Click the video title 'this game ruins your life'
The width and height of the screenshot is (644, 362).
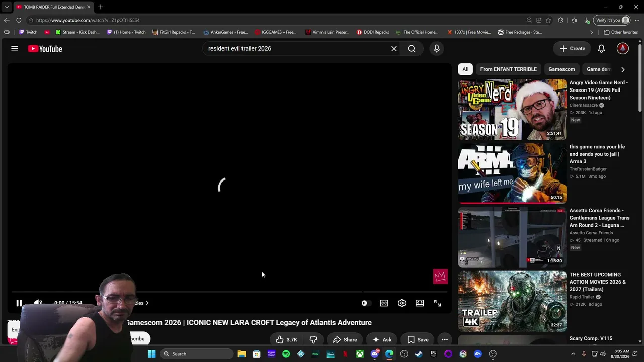pos(597,154)
